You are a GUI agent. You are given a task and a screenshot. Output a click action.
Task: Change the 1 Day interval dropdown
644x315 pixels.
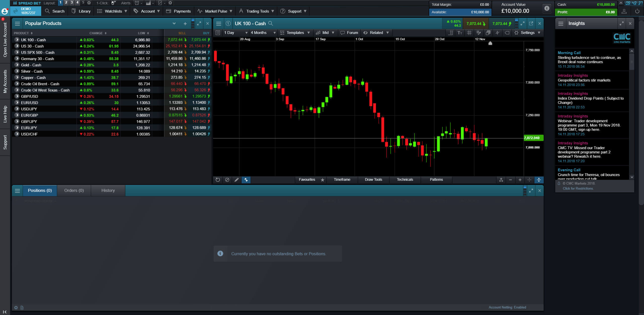pos(236,33)
